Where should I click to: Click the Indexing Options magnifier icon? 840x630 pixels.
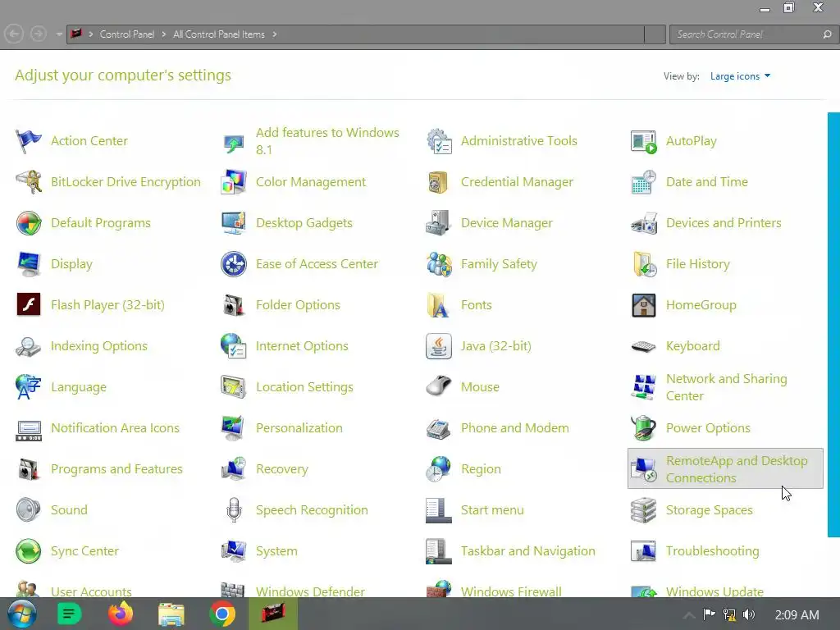coord(29,346)
